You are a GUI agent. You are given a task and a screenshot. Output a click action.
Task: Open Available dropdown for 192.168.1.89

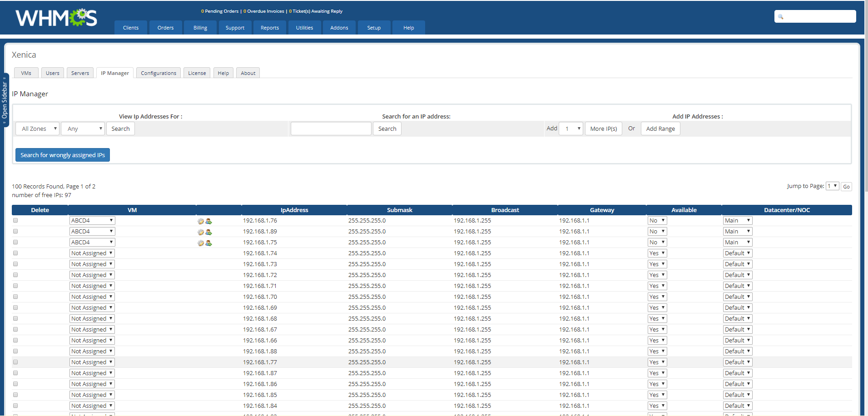coord(657,231)
